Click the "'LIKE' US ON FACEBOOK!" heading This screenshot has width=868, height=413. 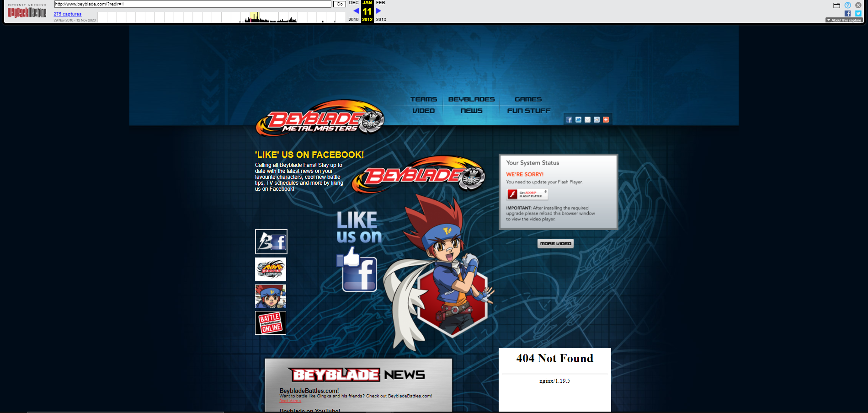309,155
